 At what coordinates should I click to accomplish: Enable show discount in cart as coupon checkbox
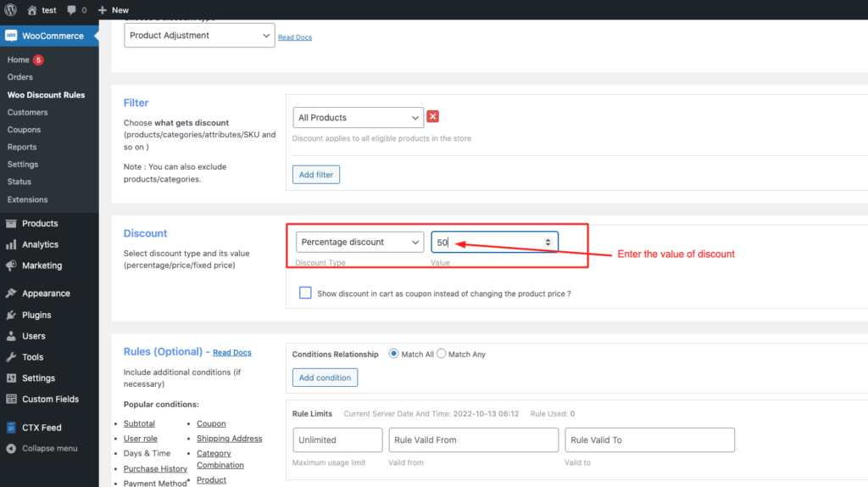coord(305,293)
